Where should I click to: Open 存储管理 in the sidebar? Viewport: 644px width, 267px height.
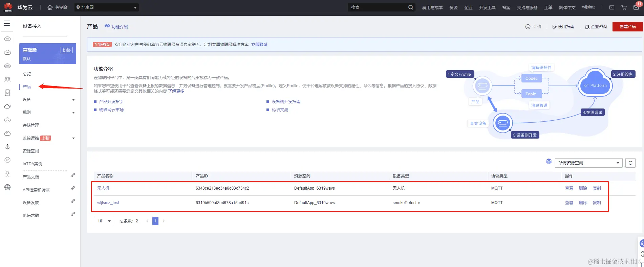pyautogui.click(x=31, y=125)
